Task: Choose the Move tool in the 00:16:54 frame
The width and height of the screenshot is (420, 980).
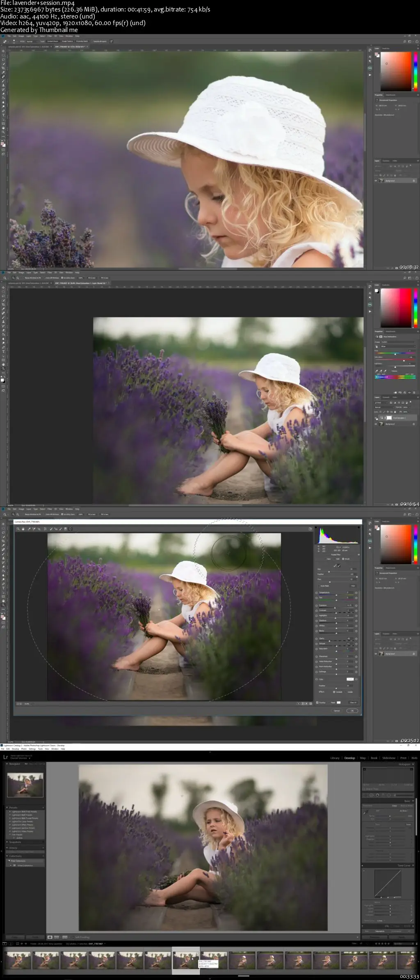Action: pyautogui.click(x=3, y=287)
